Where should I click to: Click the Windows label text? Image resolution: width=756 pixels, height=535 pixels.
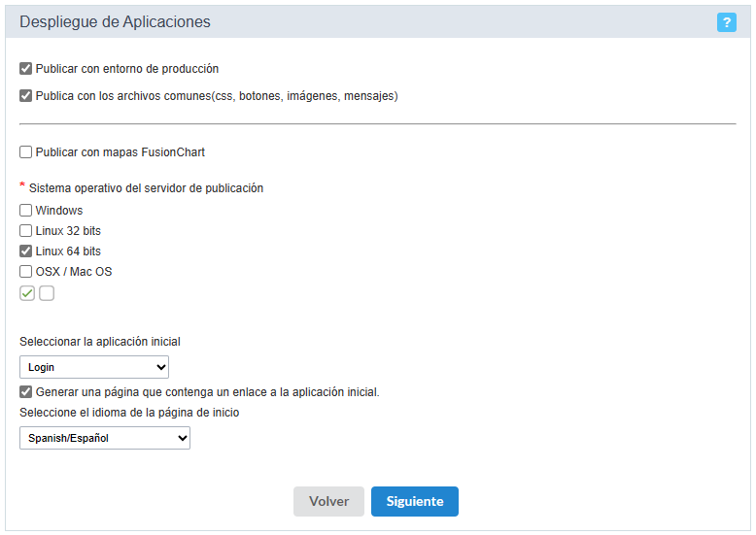coord(59,211)
